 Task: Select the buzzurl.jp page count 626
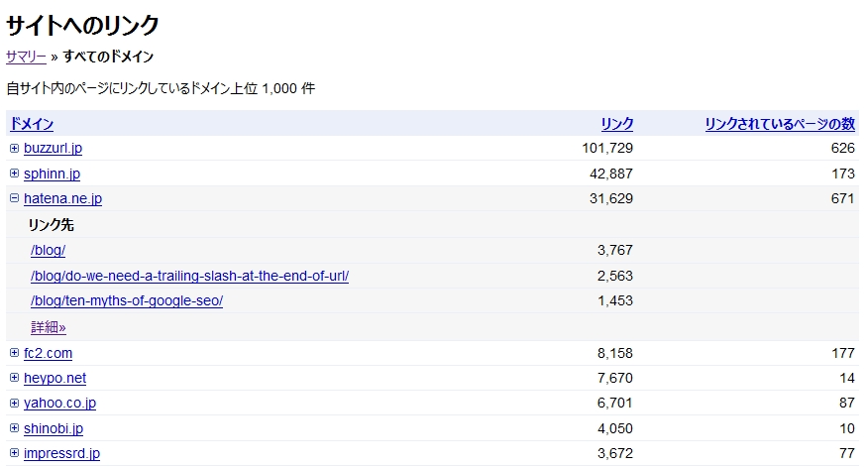[x=843, y=148]
